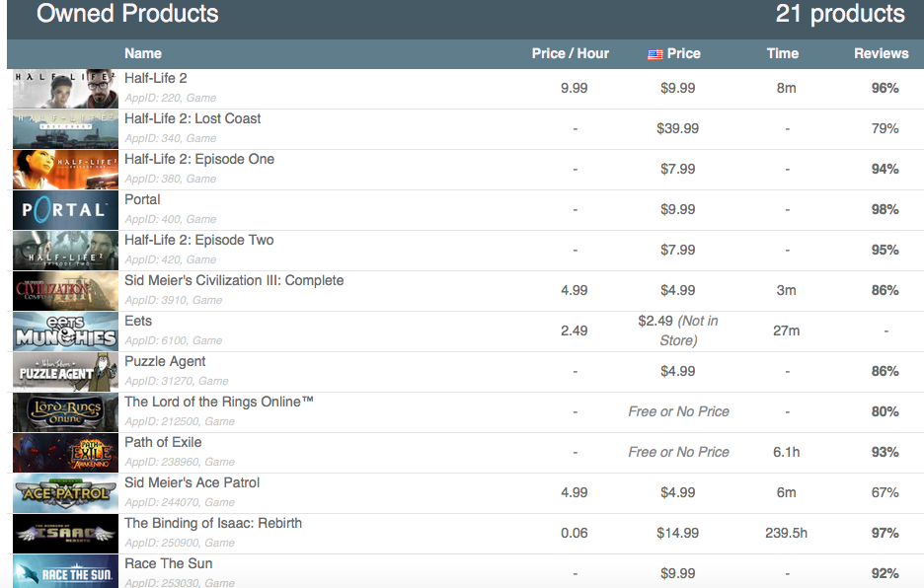Open the Eets Munchies thumbnail
The width and height of the screenshot is (924, 588).
[x=65, y=331]
